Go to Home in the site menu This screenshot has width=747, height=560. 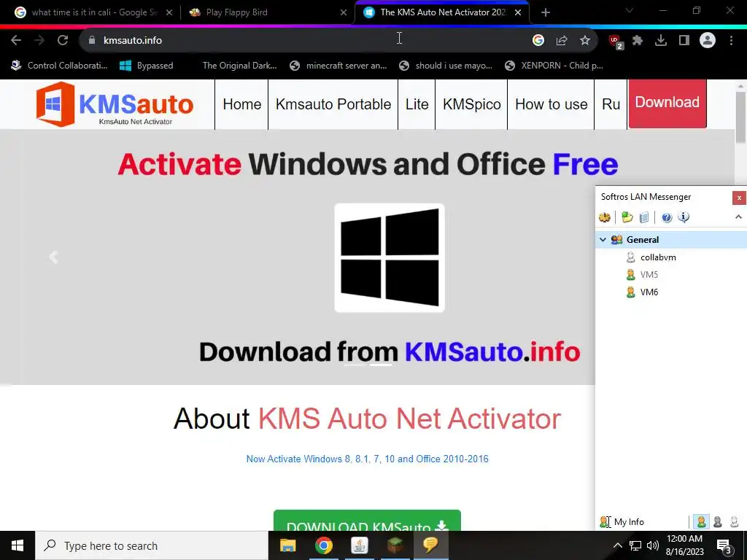tap(241, 104)
